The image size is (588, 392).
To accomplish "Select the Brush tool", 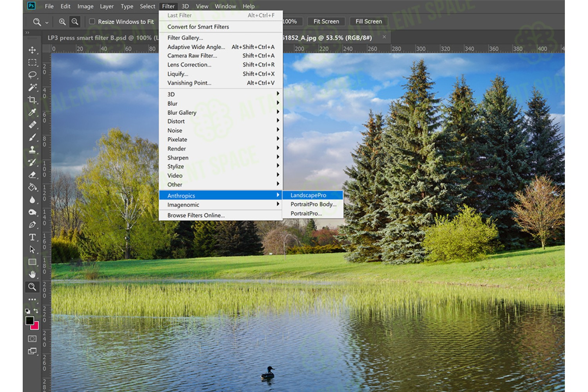I will (x=33, y=137).
